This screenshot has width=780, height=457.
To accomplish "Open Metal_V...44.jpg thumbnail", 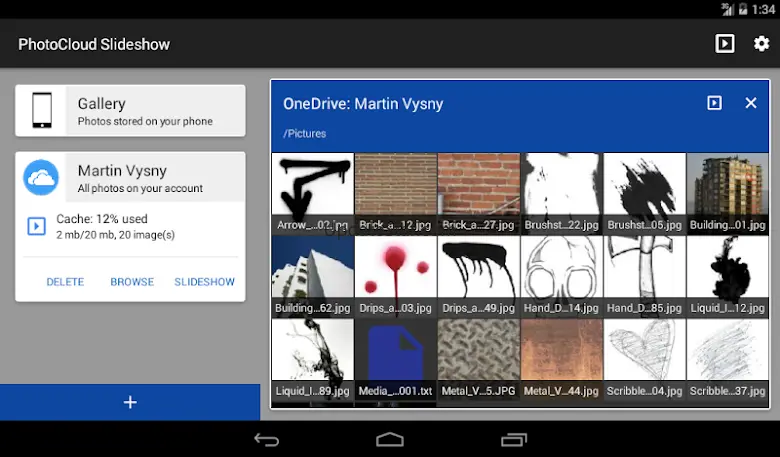I will [562, 360].
